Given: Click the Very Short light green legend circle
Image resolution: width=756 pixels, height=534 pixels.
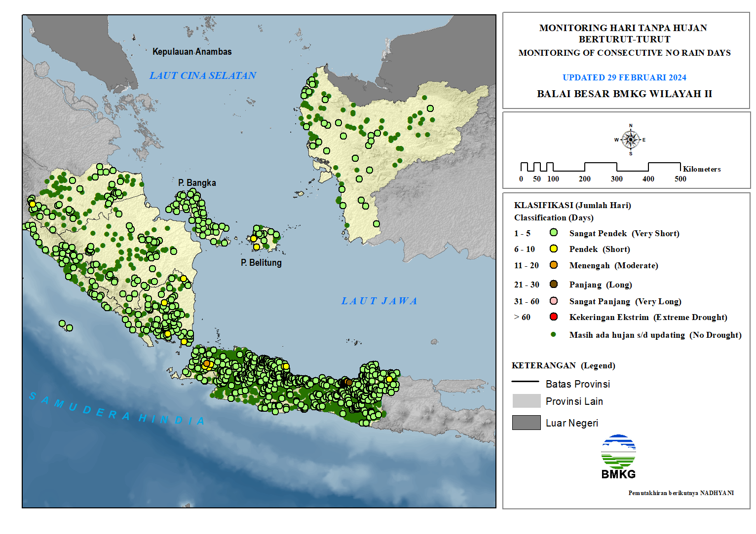Looking at the screenshot, I should 554,232.
